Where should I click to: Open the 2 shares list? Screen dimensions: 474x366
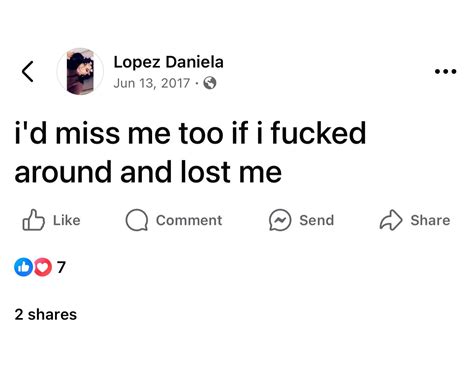click(46, 315)
